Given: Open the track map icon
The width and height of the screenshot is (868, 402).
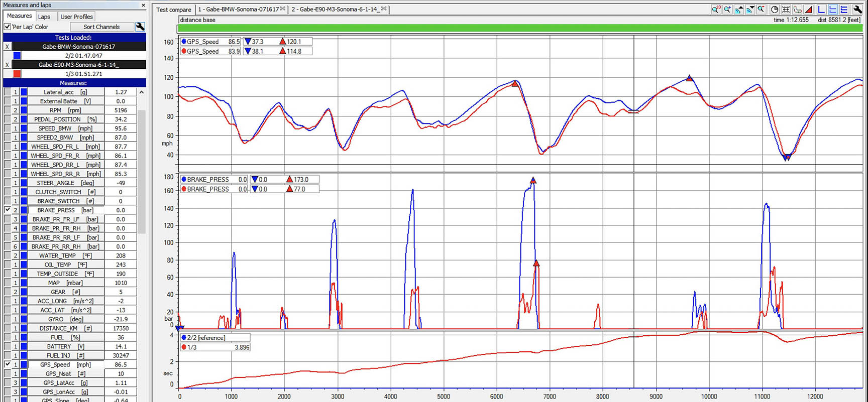Looking at the screenshot, I should (x=797, y=10).
